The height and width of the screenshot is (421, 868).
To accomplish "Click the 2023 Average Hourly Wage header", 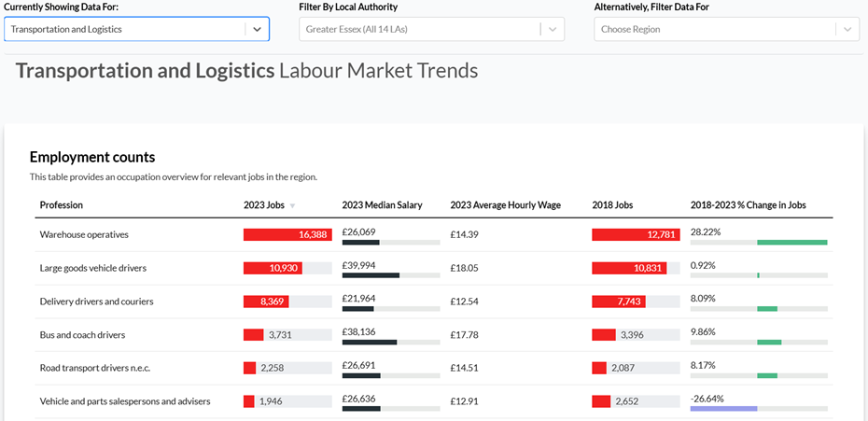I will [505, 205].
